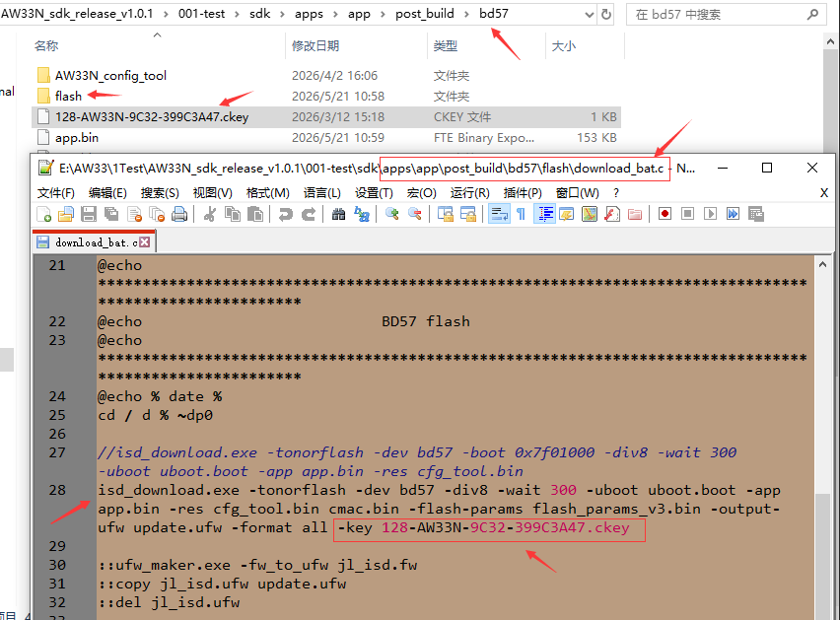Start macro recording with the red dot
Viewport: 840px width, 620px height.
coord(665,214)
